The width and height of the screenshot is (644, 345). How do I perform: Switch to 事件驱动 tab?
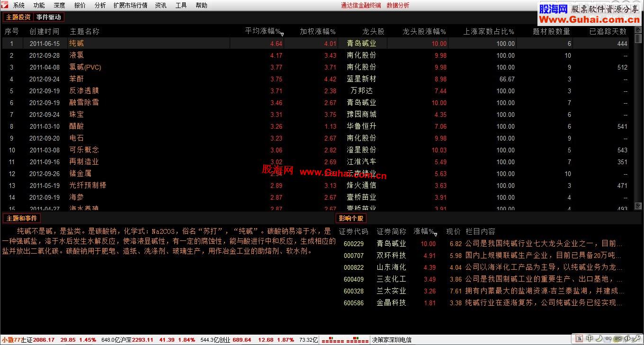(x=48, y=17)
